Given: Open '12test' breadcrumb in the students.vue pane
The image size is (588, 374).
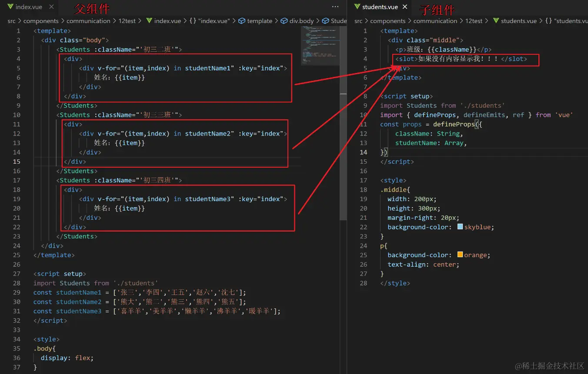Looking at the screenshot, I should [474, 21].
